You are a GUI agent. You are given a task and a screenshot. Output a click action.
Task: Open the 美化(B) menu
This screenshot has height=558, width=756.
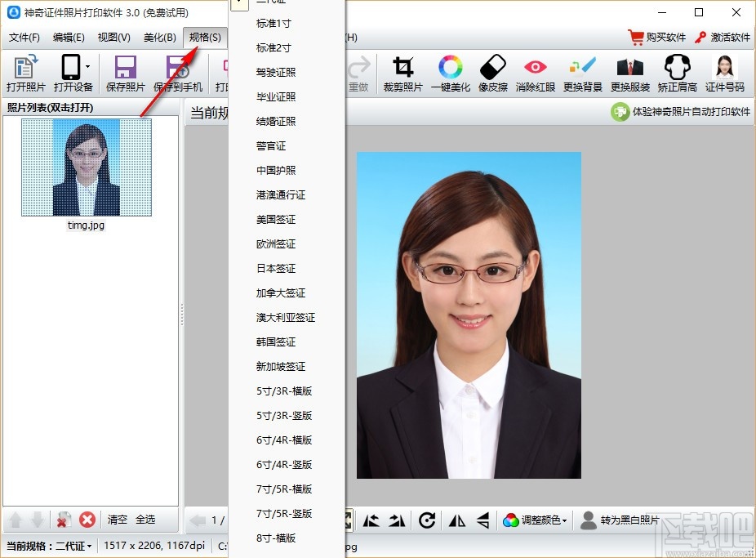tap(160, 37)
